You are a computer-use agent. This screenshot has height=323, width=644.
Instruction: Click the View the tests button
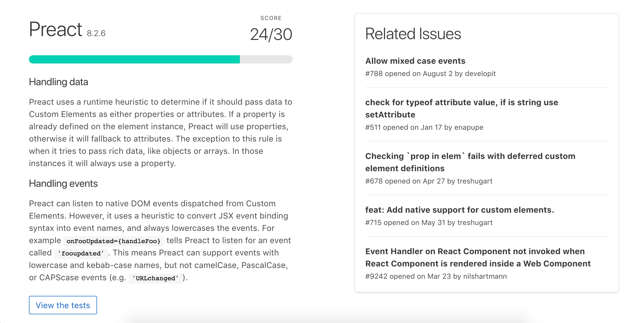(x=63, y=305)
